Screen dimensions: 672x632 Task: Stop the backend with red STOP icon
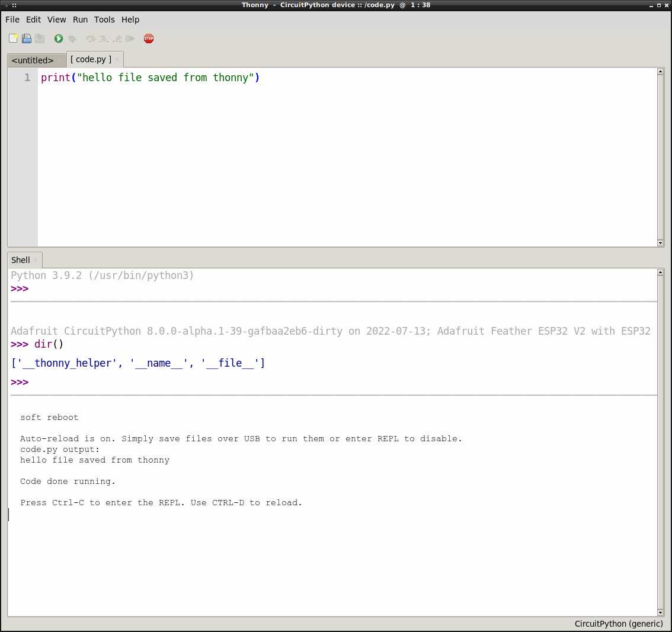click(149, 39)
